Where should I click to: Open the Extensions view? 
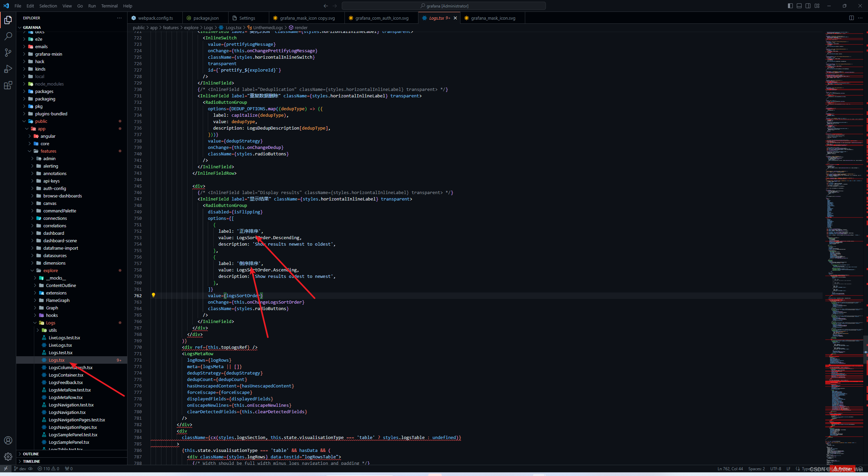(8, 85)
